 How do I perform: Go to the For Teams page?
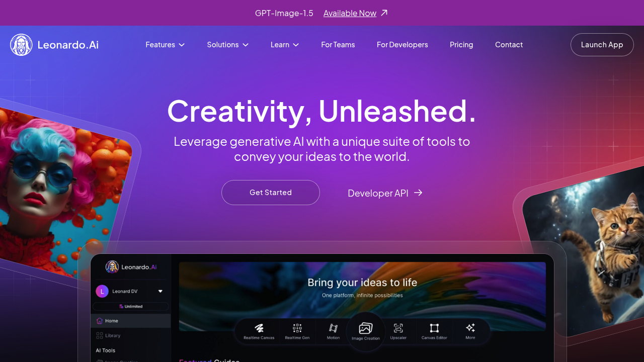[338, 45]
